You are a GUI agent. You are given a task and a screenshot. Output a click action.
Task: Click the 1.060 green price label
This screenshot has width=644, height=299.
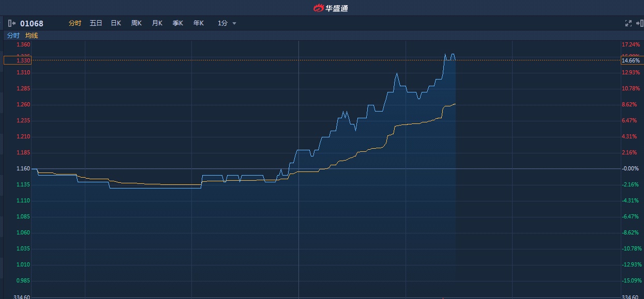(x=23, y=233)
